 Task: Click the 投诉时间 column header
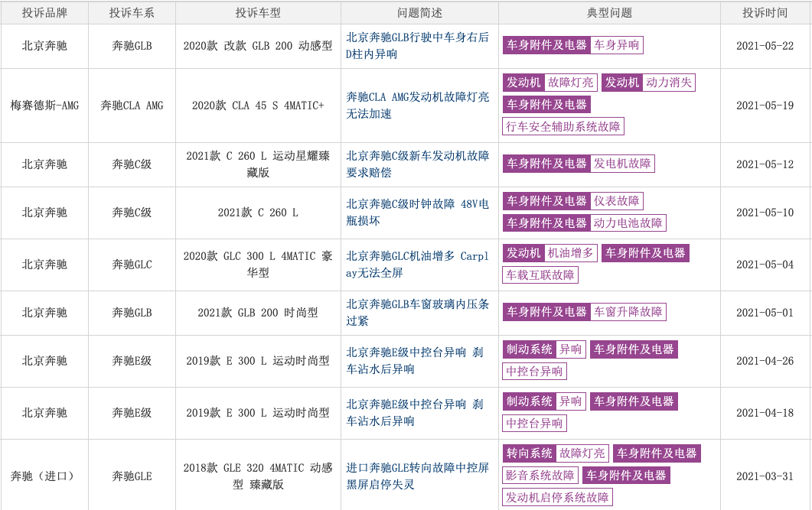click(765, 13)
